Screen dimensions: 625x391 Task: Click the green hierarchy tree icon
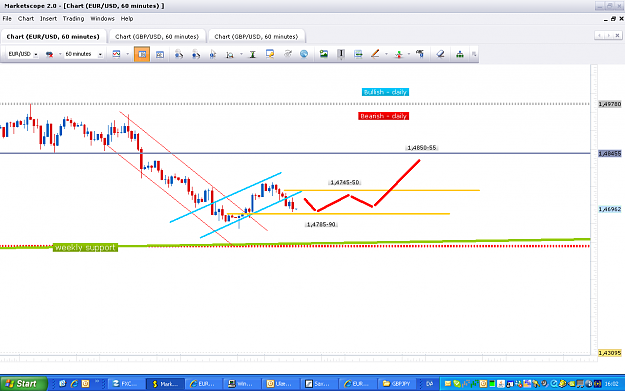point(460,54)
